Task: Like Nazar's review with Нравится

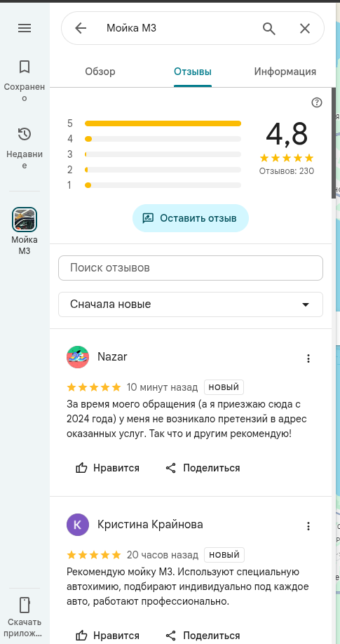Action: pos(107,468)
